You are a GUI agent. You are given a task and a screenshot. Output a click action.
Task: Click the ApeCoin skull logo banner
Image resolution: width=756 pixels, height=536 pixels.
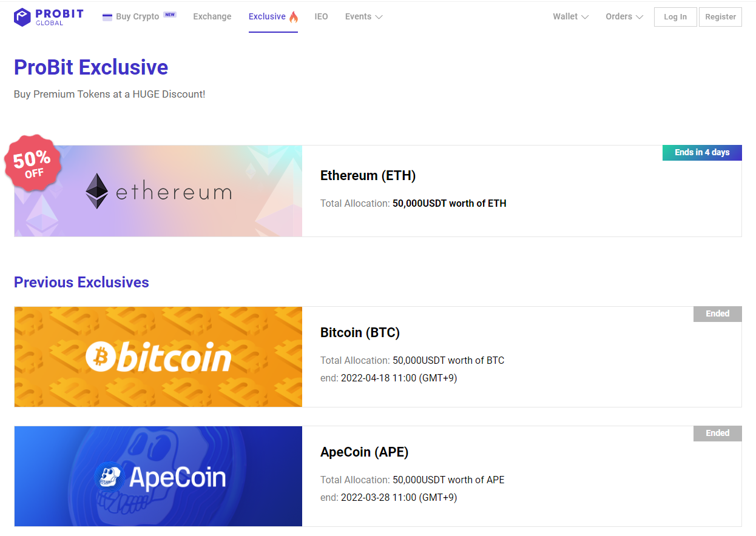click(158, 476)
